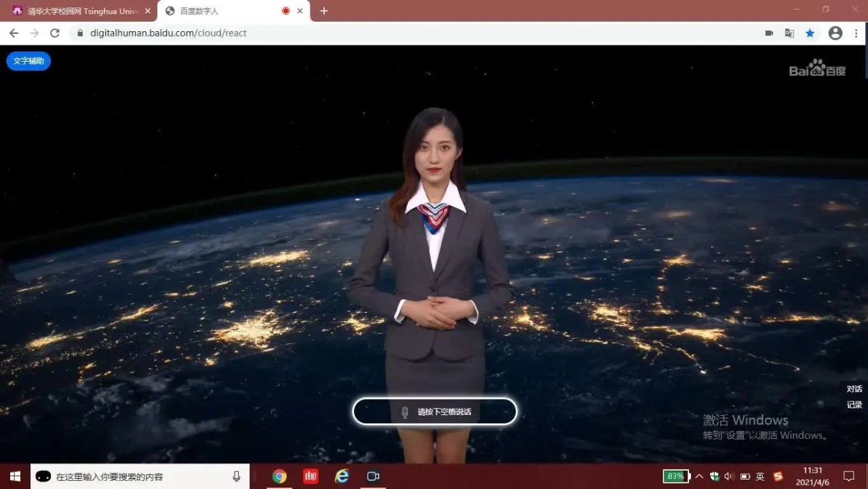Reload the current page
868x489 pixels.
point(55,33)
